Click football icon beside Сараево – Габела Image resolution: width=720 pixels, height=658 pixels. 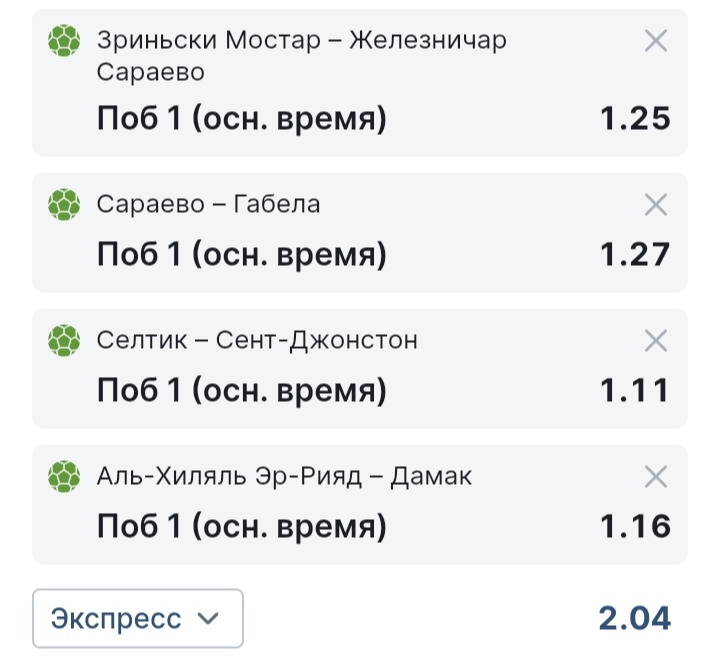pyautogui.click(x=64, y=205)
